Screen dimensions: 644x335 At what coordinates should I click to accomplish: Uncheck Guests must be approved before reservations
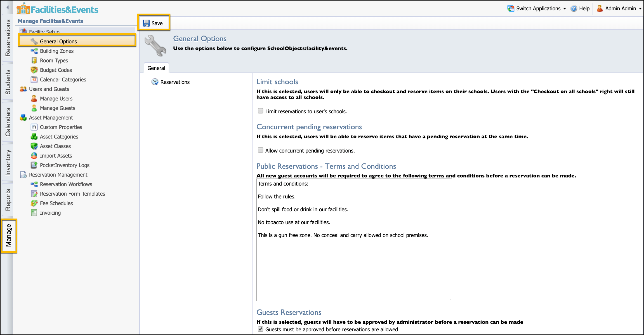point(260,329)
